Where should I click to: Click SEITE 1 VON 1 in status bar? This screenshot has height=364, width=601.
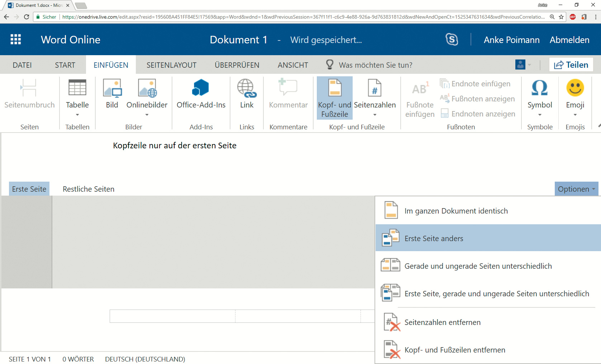pos(30,359)
